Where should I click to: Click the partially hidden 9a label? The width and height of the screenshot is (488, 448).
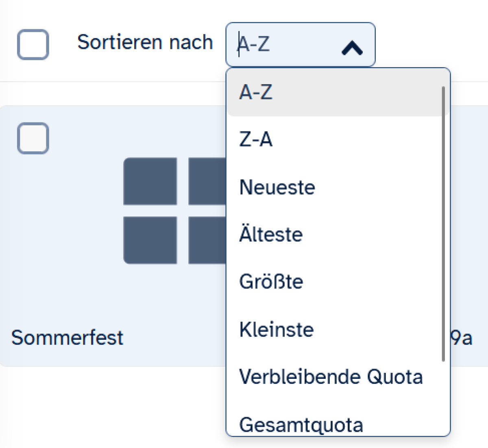462,338
